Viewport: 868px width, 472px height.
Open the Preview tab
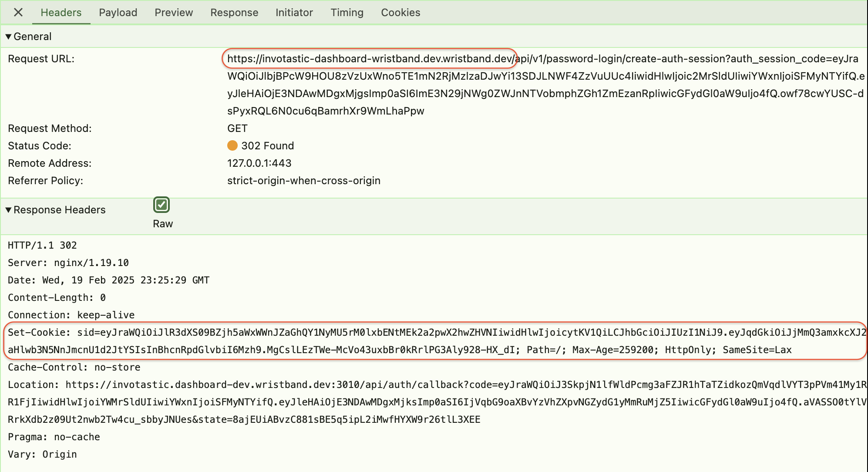[x=174, y=12]
